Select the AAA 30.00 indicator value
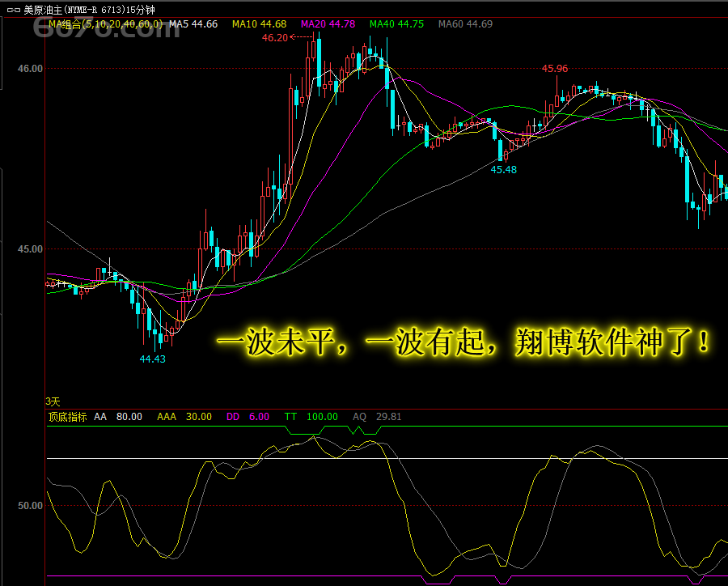728x586 pixels. pos(184,417)
